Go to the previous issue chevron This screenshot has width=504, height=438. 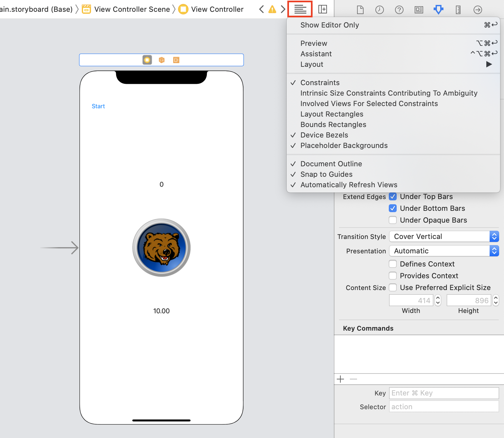click(x=261, y=9)
